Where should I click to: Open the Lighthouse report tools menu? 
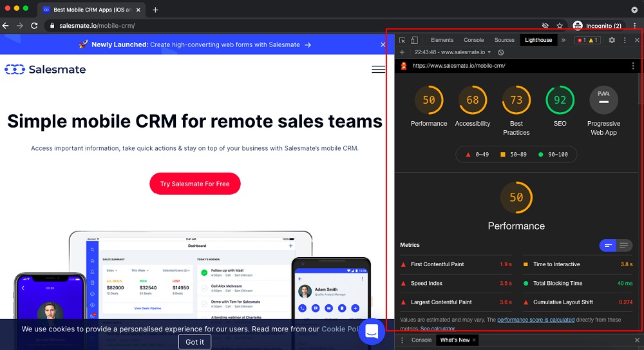[633, 66]
